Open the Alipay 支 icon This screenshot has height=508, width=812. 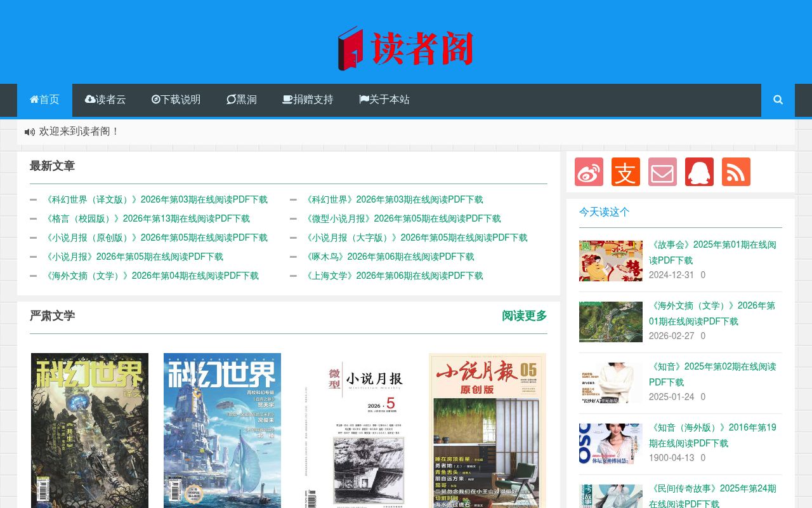point(625,171)
